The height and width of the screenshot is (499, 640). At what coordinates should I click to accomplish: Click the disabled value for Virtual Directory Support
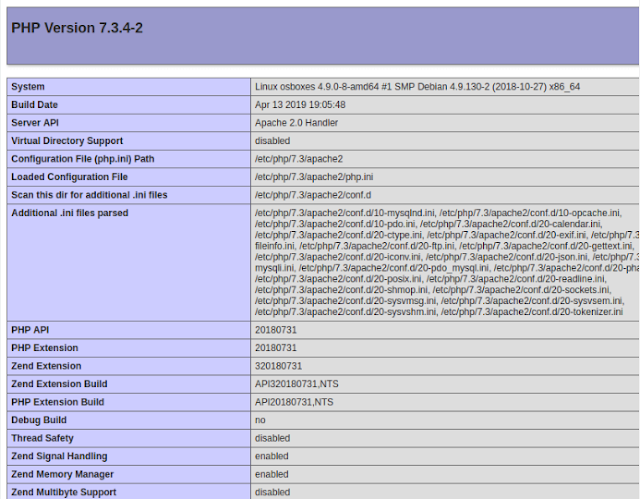coord(272,141)
